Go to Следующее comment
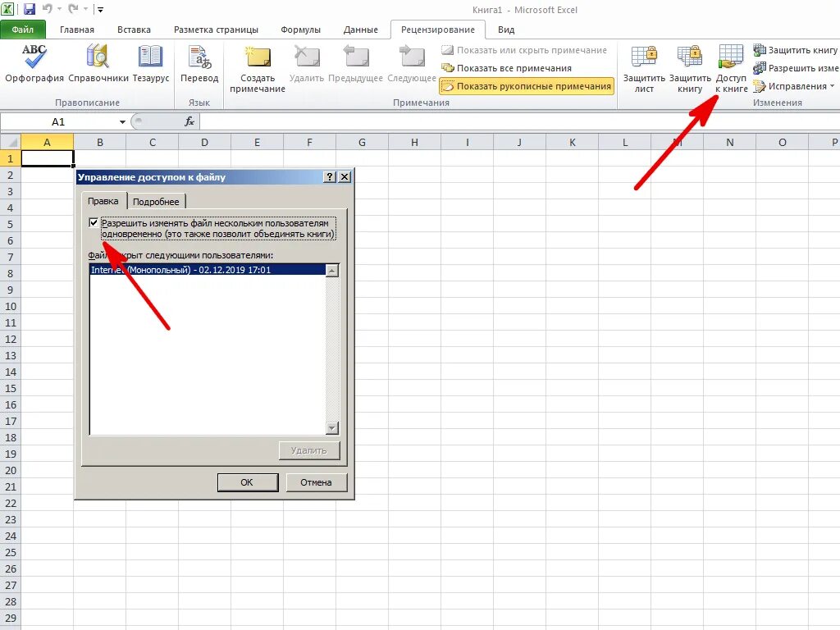840x630 pixels. [x=412, y=64]
